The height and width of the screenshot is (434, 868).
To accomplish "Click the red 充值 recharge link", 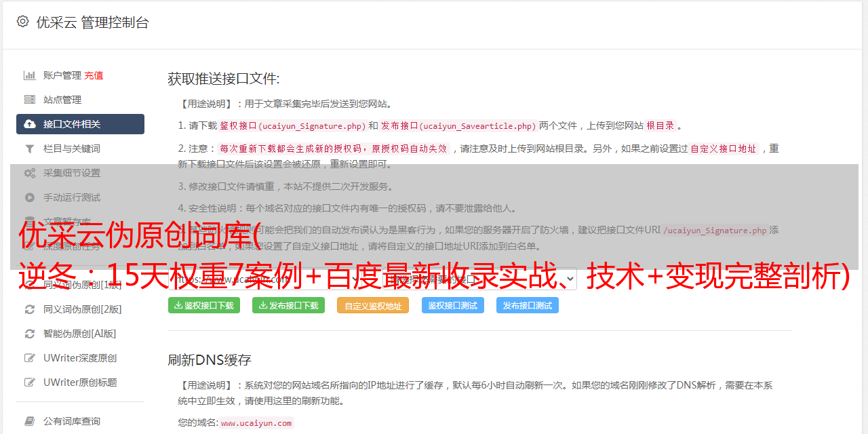I will click(94, 75).
